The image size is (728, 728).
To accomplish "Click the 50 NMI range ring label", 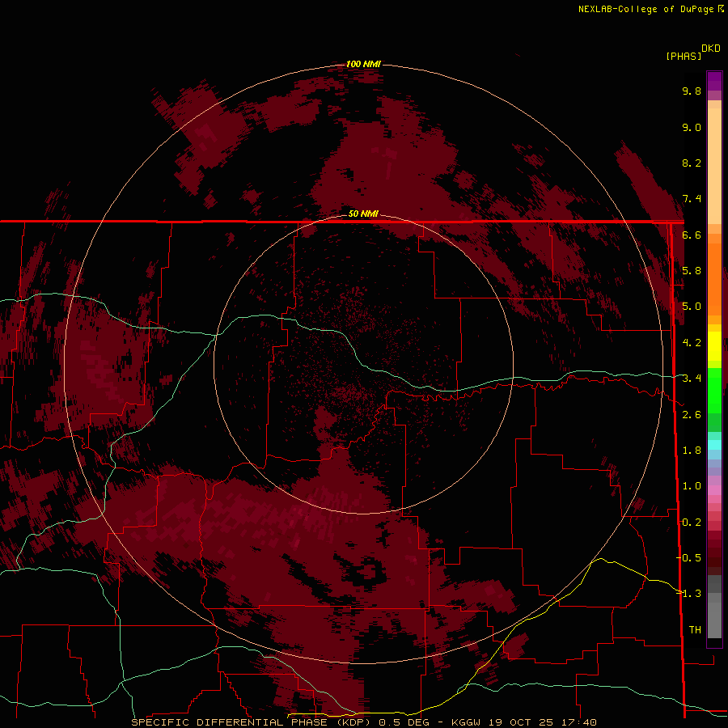I will [x=363, y=214].
